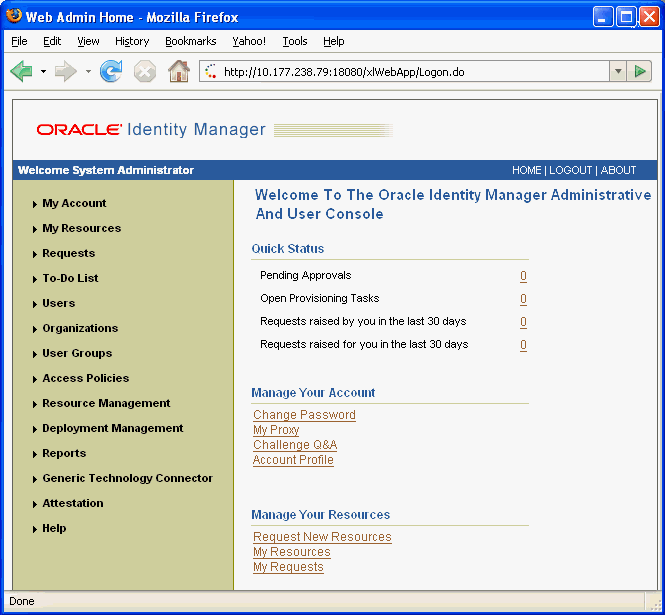Click Request New Resources link

click(322, 537)
